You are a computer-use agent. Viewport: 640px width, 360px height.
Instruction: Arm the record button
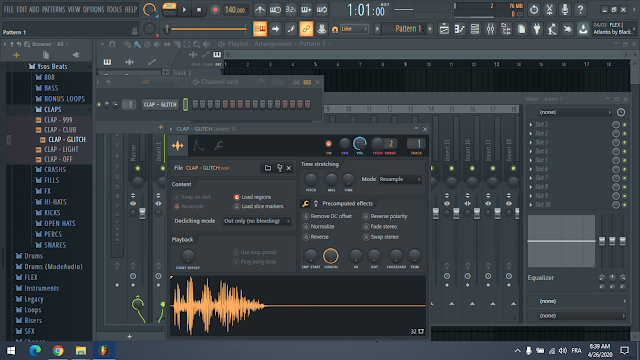tap(215, 10)
